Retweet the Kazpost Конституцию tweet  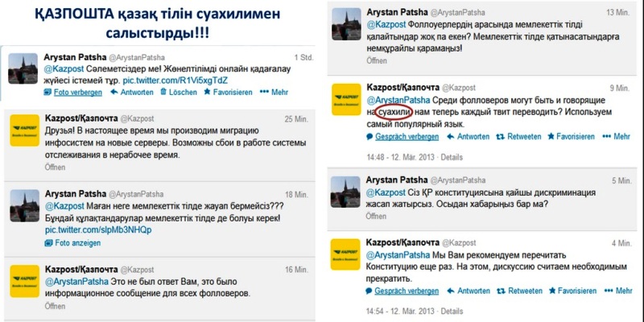pyautogui.click(x=519, y=291)
